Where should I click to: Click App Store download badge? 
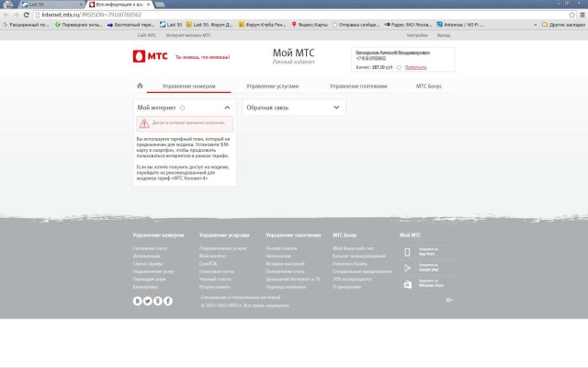427,252
